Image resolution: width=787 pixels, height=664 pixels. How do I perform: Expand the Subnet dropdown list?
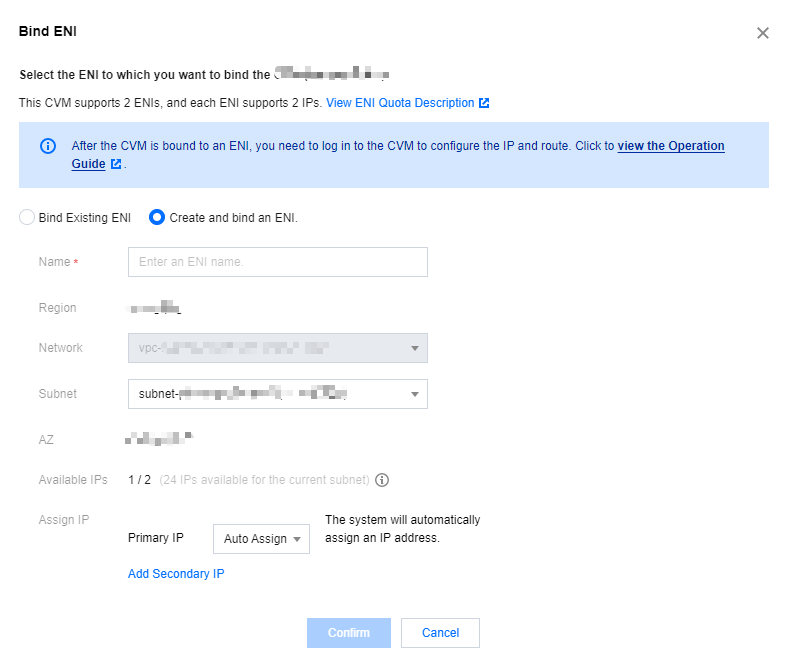coord(278,394)
